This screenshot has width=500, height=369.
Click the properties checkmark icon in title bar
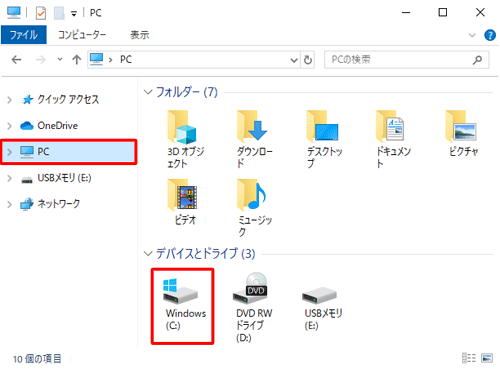[41, 13]
